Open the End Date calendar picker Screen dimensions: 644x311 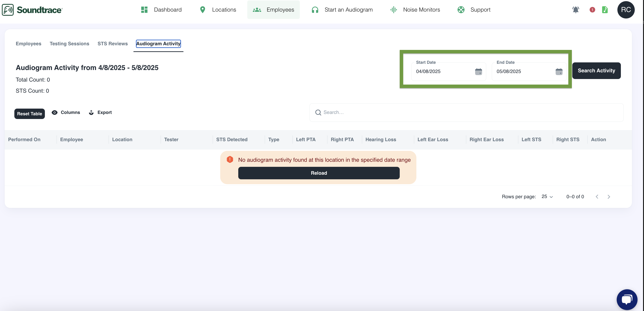tap(559, 71)
